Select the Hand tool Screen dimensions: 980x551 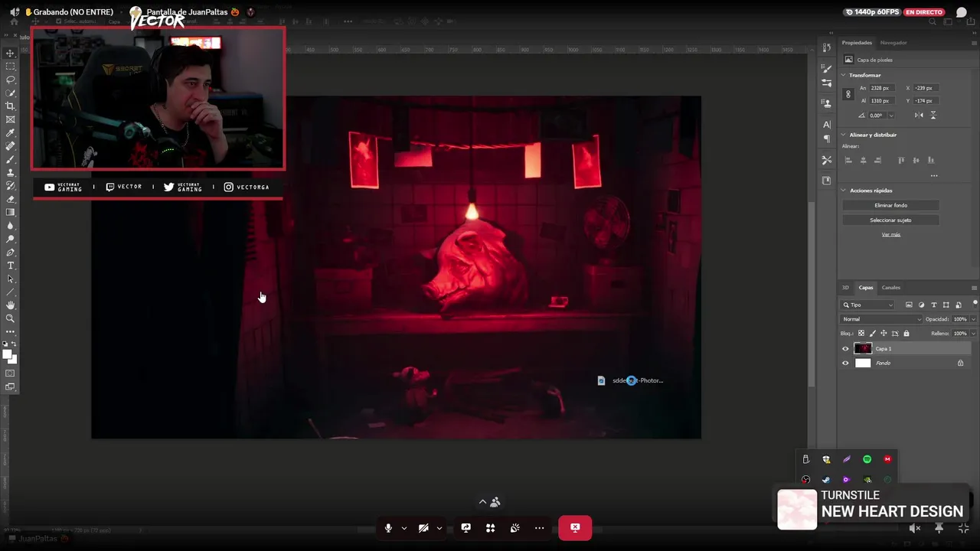11,305
